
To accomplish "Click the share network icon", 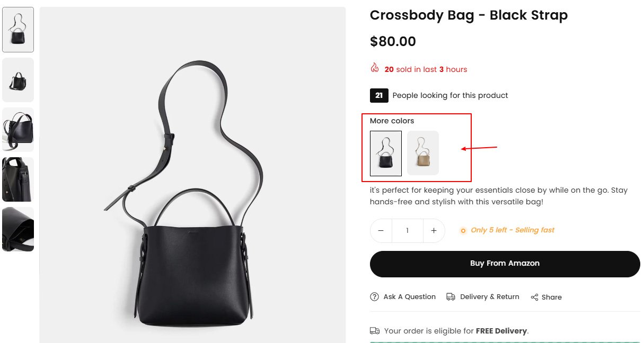I will [x=534, y=297].
